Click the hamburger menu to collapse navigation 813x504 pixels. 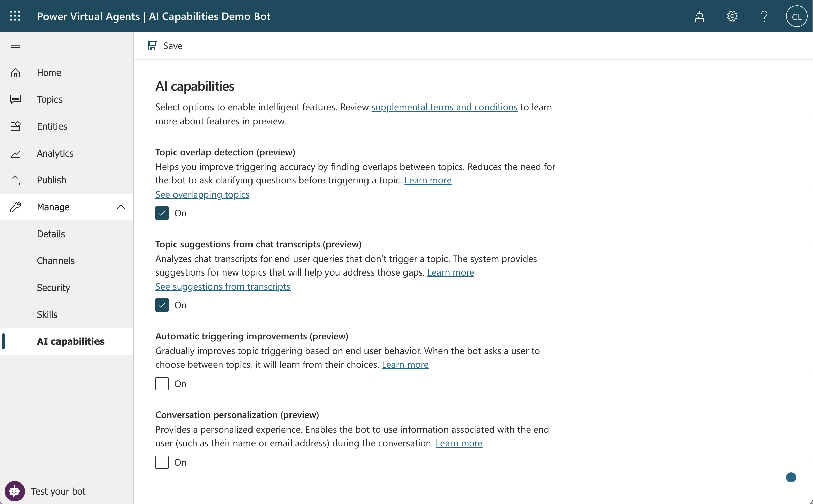coord(15,45)
